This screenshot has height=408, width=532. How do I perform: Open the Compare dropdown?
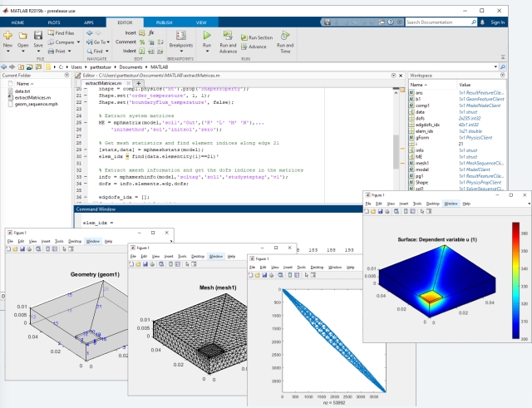pyautogui.click(x=65, y=42)
